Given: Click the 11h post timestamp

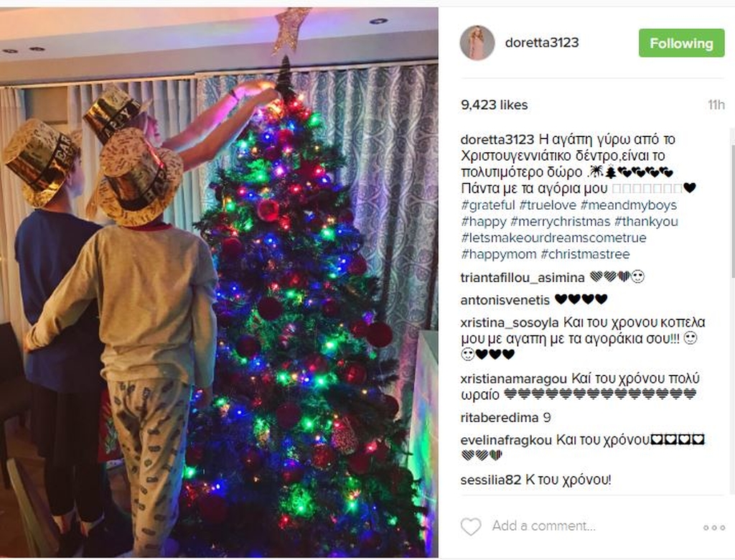Looking at the screenshot, I should click(716, 105).
